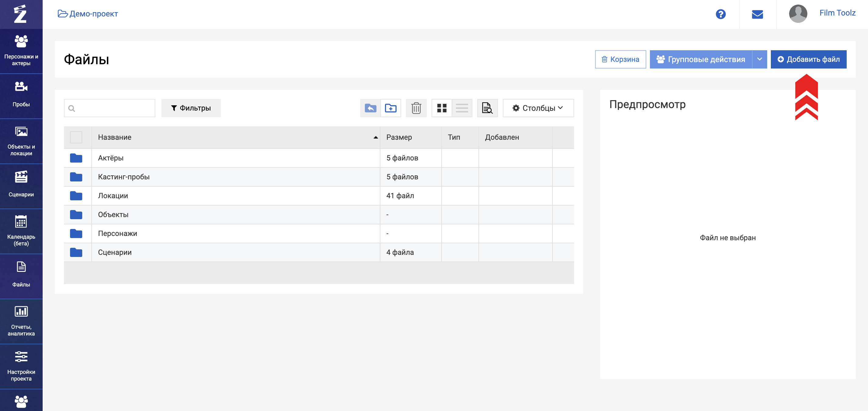
Task: Click into the file search field
Action: 110,108
